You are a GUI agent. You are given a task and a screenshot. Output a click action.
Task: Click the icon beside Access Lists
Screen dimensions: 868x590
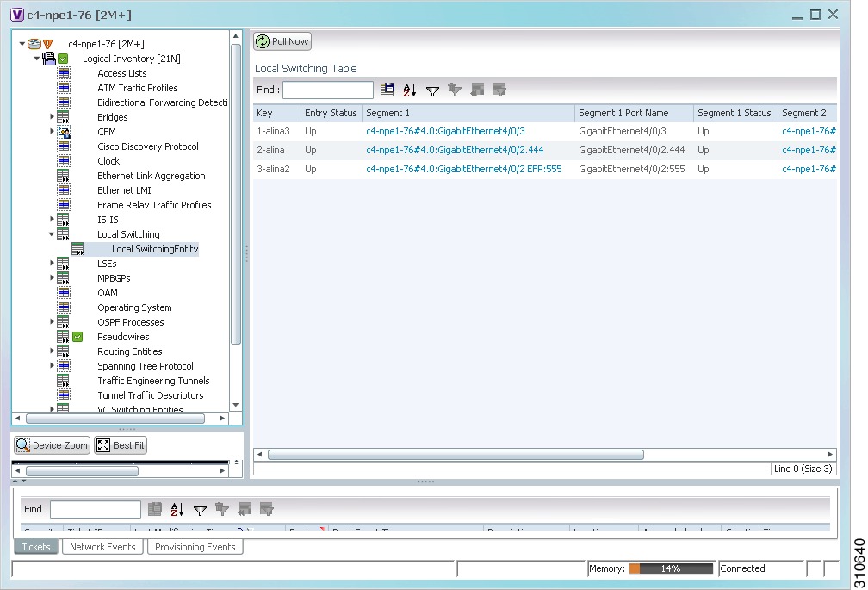tap(64, 73)
